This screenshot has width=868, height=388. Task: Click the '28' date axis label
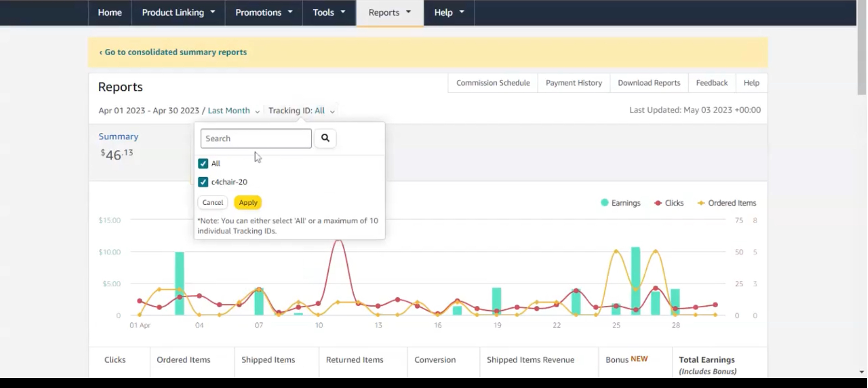[675, 325]
